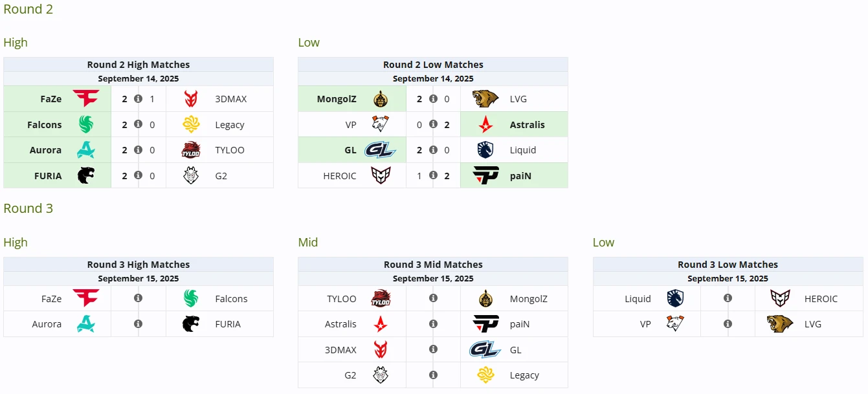Show match details for Liquid vs HEROIC
Viewport: 868px width, 394px height.
click(x=728, y=298)
